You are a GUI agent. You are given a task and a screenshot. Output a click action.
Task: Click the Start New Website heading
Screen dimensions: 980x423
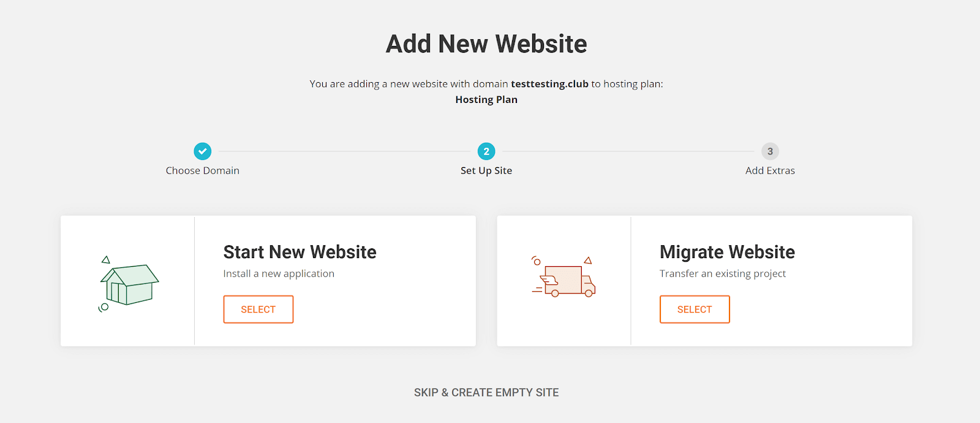pyautogui.click(x=300, y=252)
